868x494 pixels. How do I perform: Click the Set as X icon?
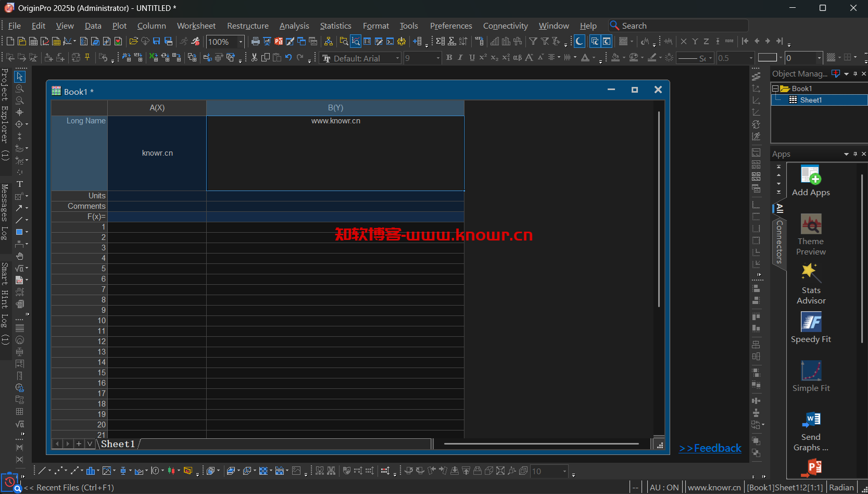click(x=684, y=41)
